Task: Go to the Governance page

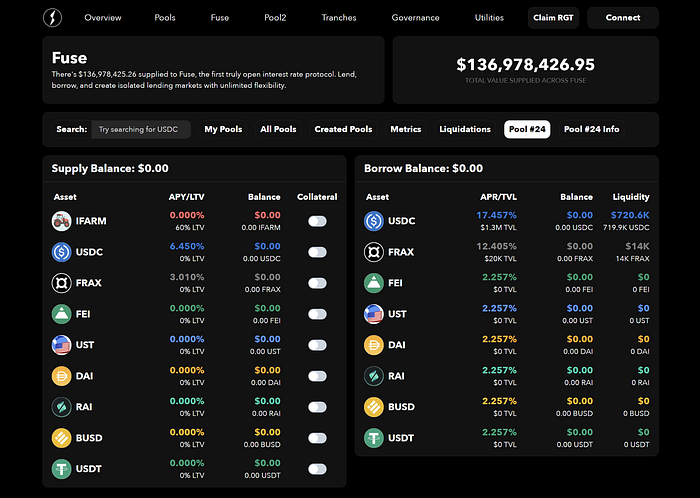Action: [415, 18]
